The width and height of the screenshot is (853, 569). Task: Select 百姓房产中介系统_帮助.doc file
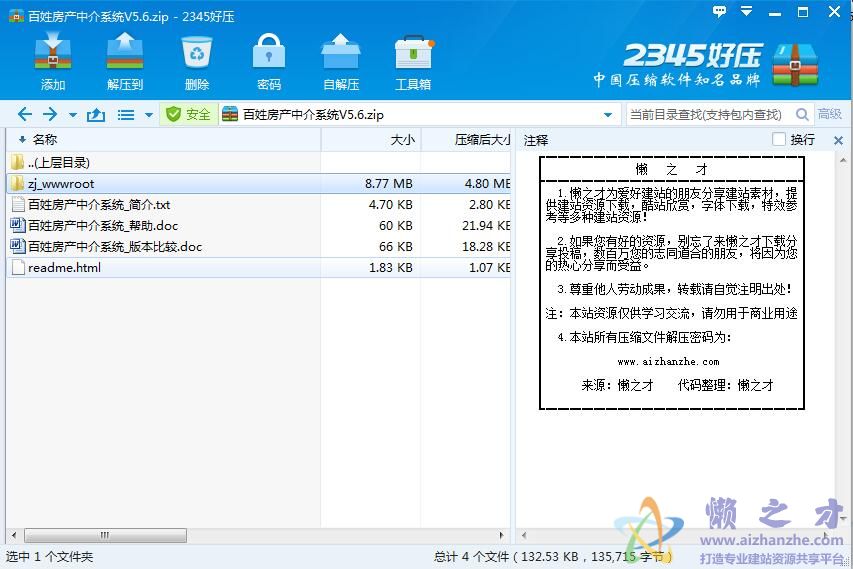coord(258,225)
